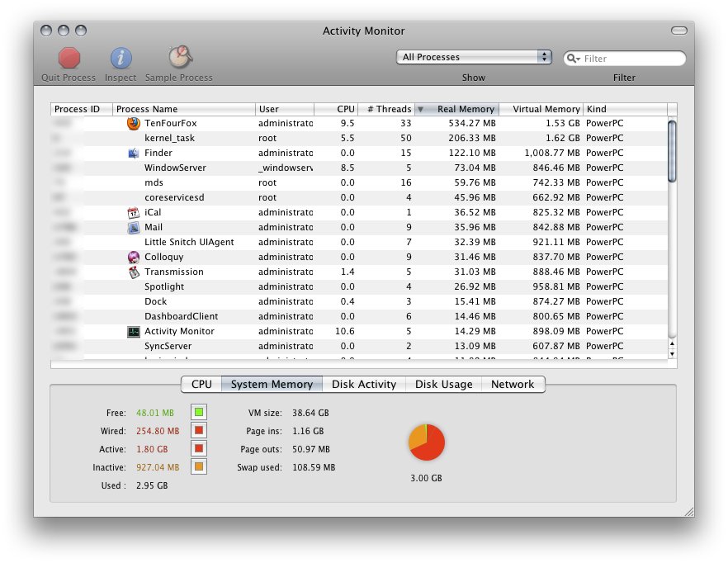The image size is (728, 563).
Task: Click the Free 48.01 MB value
Action: click(155, 413)
